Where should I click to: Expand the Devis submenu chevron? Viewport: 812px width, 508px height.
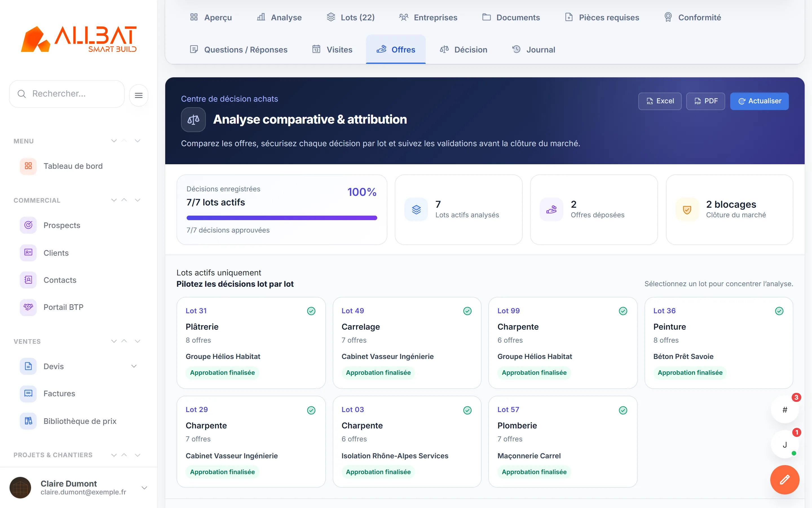[x=134, y=366]
